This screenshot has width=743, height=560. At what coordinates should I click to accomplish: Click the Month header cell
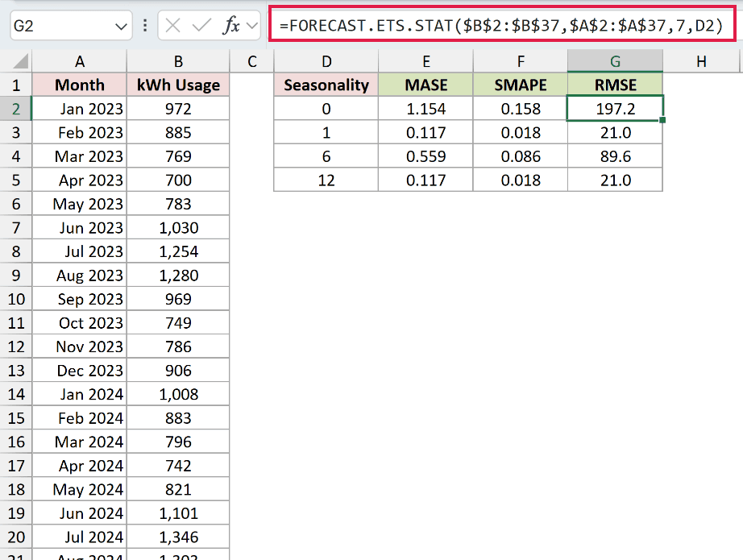[80, 85]
